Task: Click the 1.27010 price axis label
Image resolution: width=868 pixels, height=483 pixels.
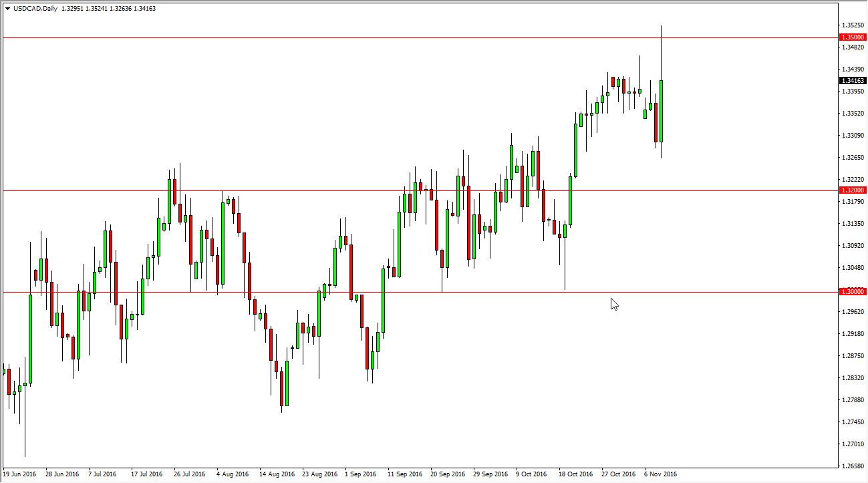Action: click(x=853, y=444)
